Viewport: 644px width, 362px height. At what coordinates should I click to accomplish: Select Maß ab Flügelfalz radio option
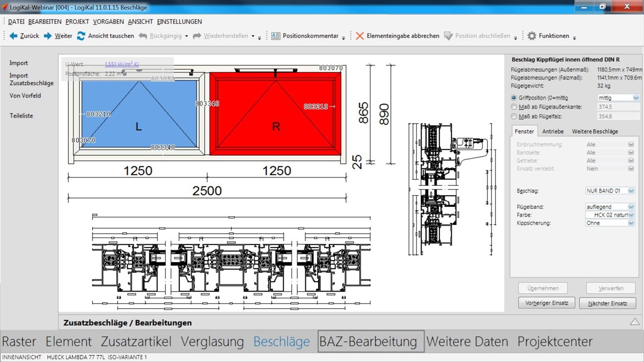(514, 116)
